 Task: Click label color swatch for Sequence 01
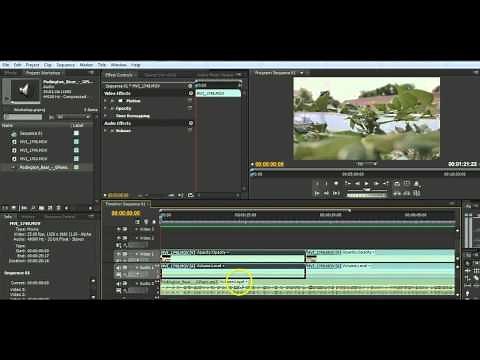pyautogui.click(x=76, y=133)
